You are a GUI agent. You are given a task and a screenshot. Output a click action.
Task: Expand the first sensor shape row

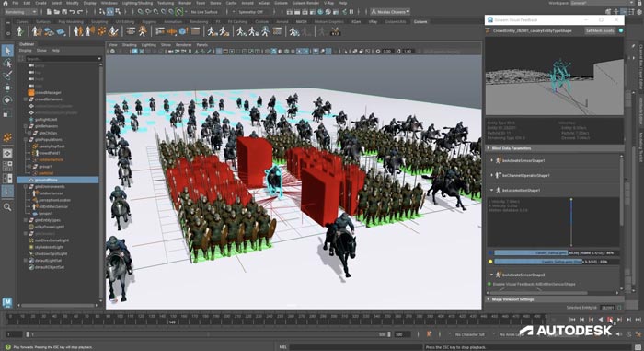coord(492,160)
